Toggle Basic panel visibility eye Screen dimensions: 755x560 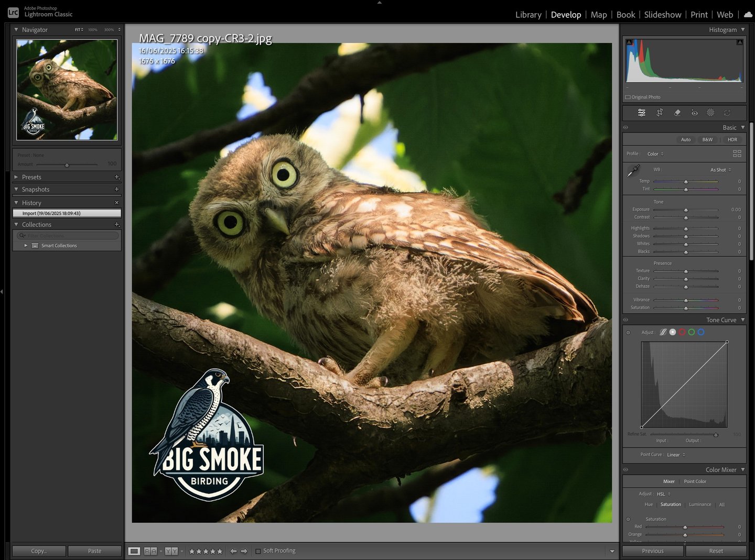pyautogui.click(x=625, y=127)
